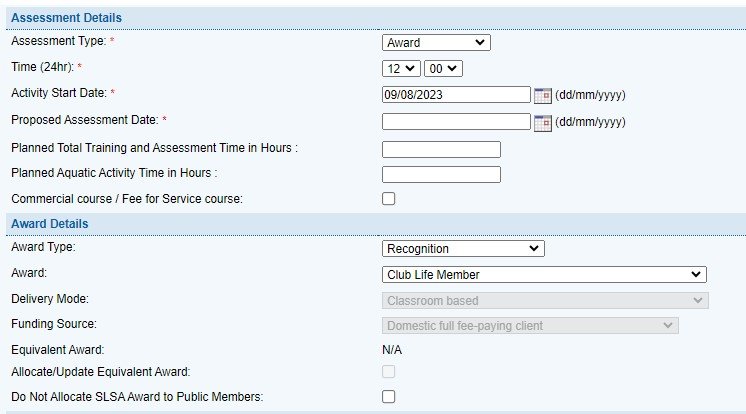Screen dimensions: 746x414
Task: Expand the Award Type dropdown
Action: point(463,248)
